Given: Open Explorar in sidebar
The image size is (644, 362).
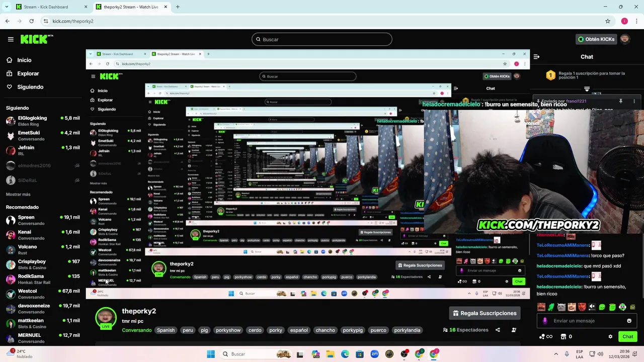Looking at the screenshot, I should [x=28, y=73].
